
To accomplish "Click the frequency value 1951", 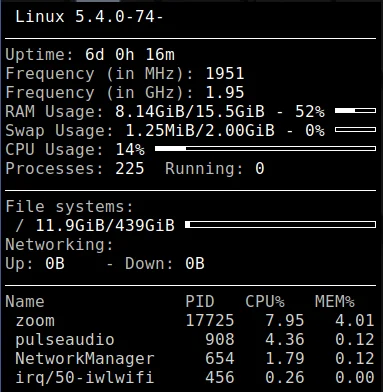I will [225, 74].
